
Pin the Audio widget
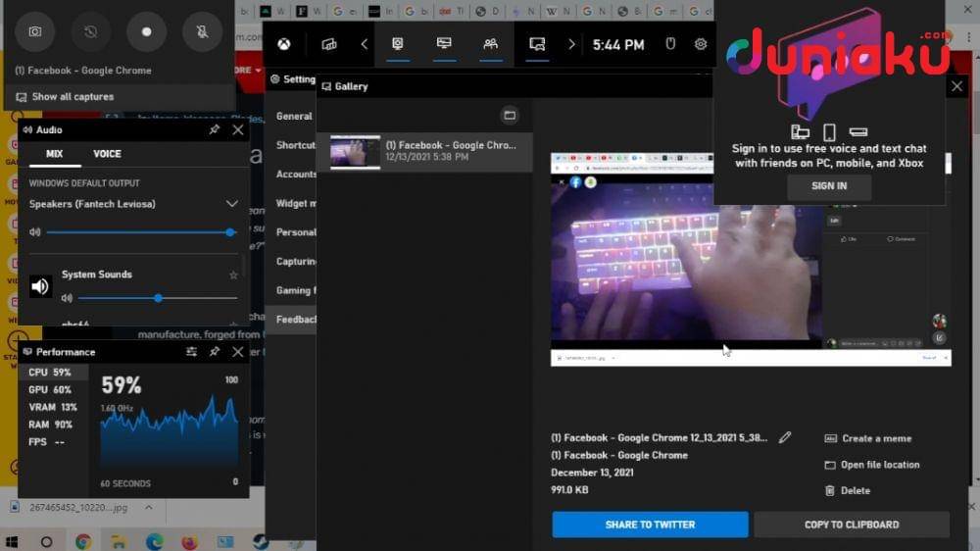[215, 129]
